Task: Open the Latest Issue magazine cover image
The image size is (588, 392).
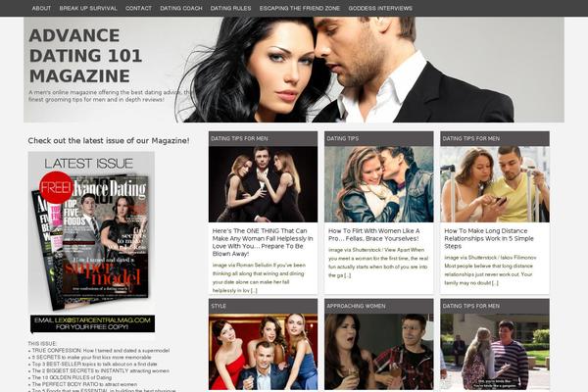Action: pyautogui.click(x=91, y=231)
